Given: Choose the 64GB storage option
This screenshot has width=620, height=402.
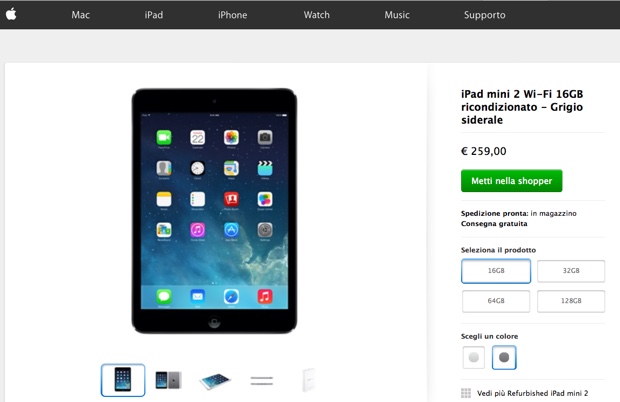Looking at the screenshot, I should (496, 301).
